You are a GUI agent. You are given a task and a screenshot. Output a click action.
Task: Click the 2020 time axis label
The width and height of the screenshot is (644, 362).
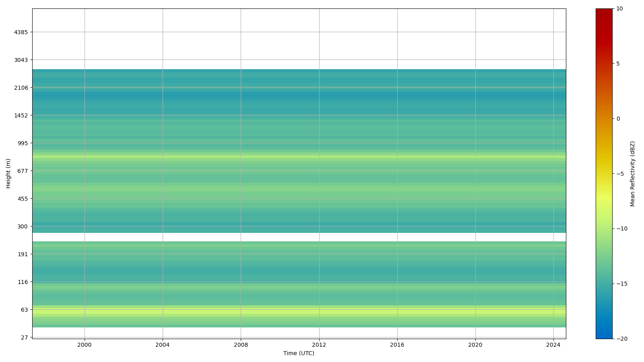point(475,345)
